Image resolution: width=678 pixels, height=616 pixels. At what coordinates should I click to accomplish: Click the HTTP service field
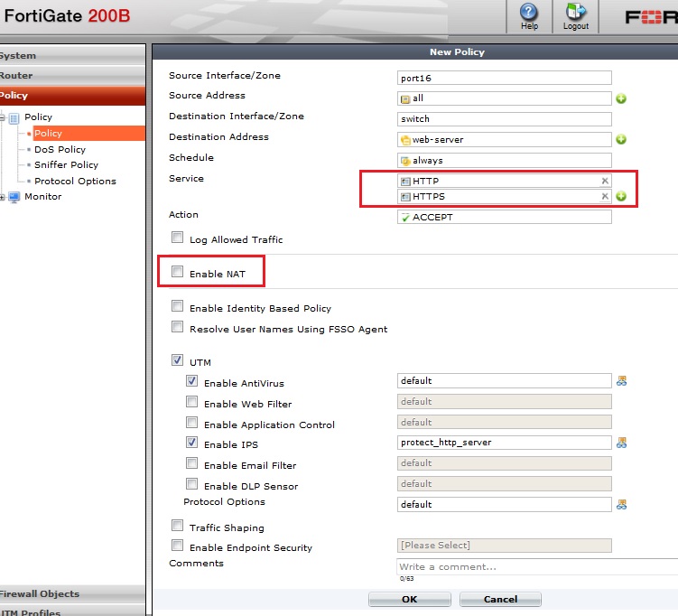[504, 181]
